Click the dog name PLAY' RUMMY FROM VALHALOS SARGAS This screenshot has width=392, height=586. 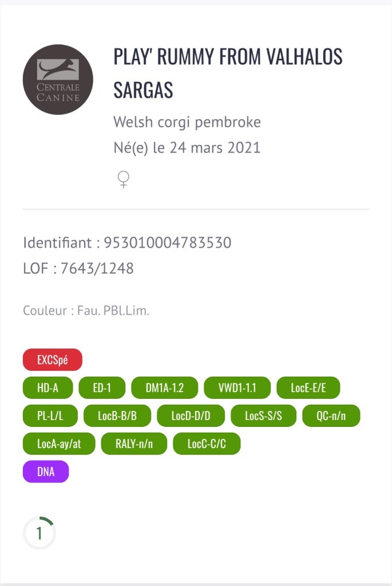coord(228,73)
